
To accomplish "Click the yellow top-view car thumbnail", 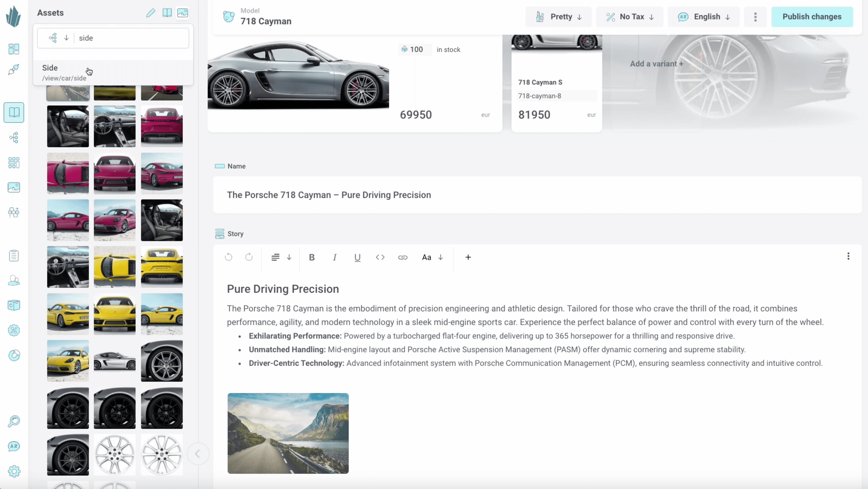I will pos(114,267).
